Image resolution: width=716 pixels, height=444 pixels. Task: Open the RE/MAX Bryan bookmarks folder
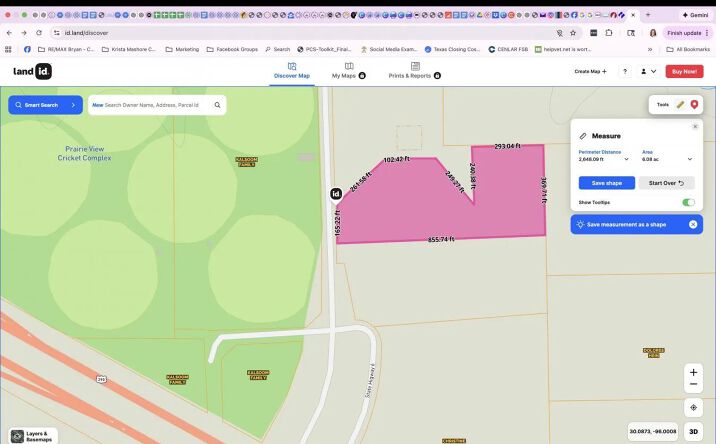[x=66, y=49]
